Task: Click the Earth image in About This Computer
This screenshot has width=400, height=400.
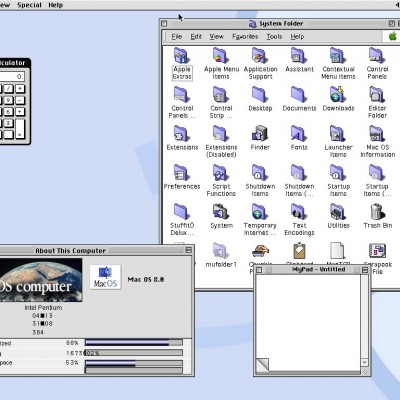Action: pyautogui.click(x=41, y=280)
